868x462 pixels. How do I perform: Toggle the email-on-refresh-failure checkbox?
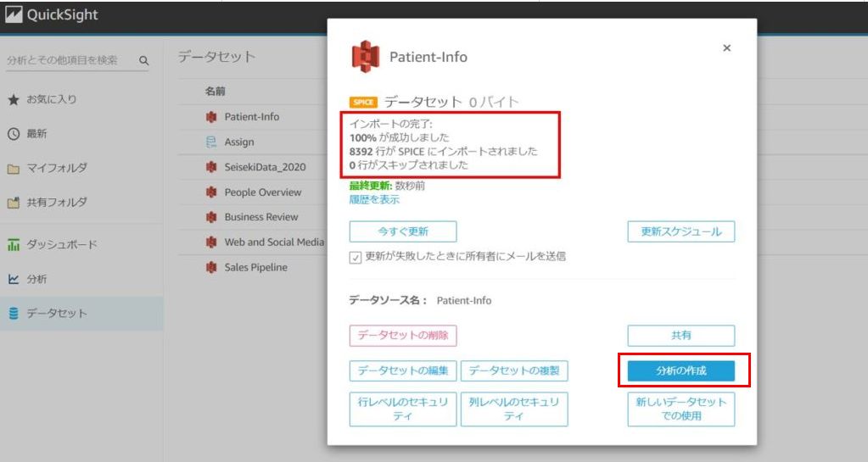pyautogui.click(x=356, y=258)
